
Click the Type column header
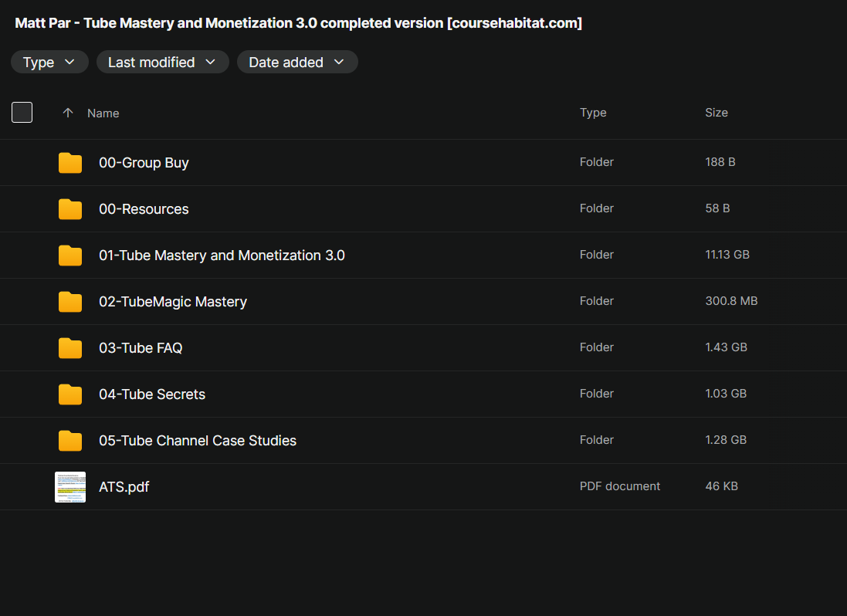point(593,113)
